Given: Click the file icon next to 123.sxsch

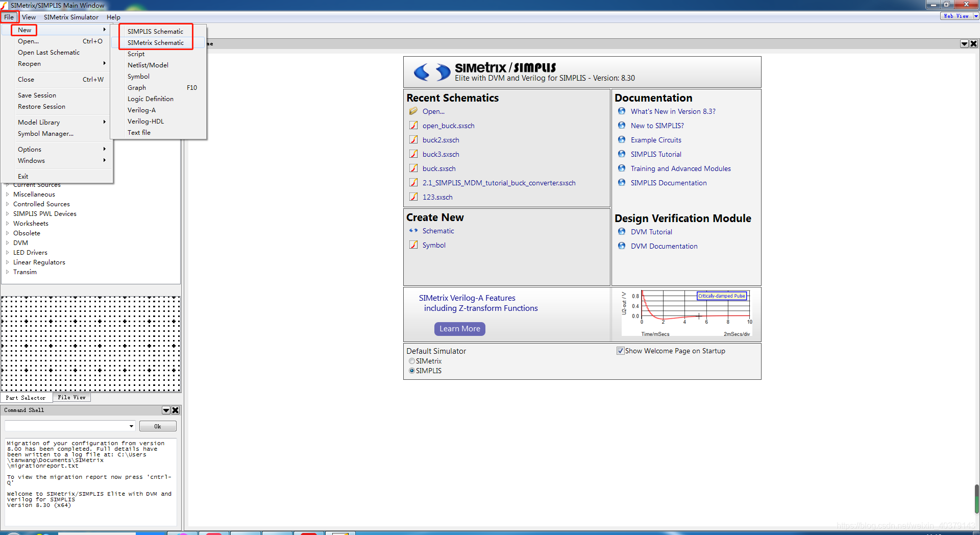Looking at the screenshot, I should click(x=413, y=197).
